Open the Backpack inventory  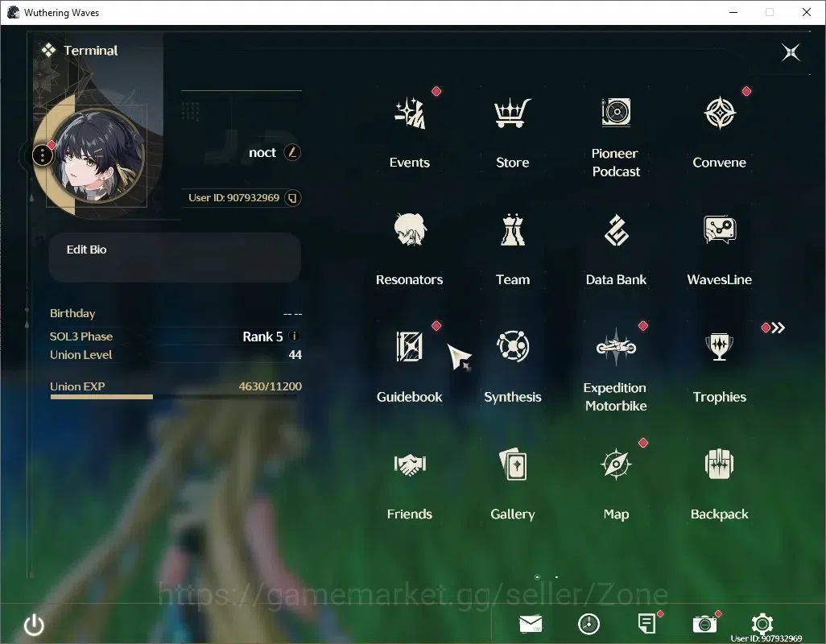pyautogui.click(x=719, y=464)
